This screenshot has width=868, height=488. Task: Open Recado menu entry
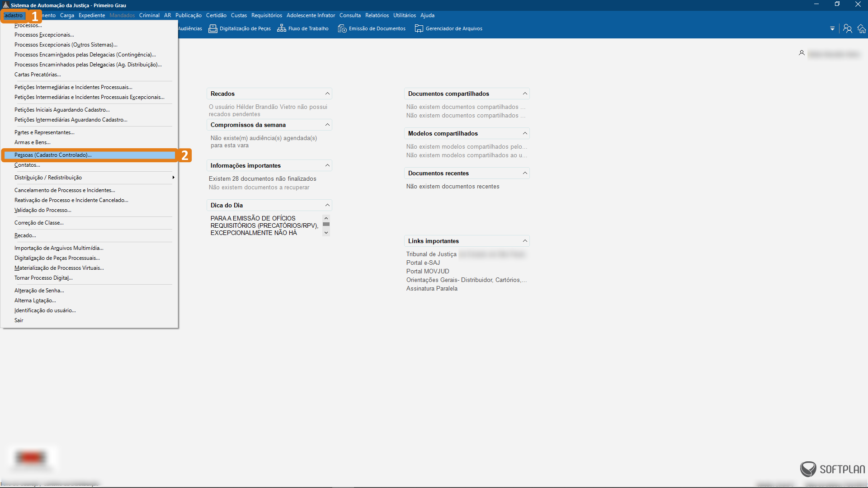point(25,235)
